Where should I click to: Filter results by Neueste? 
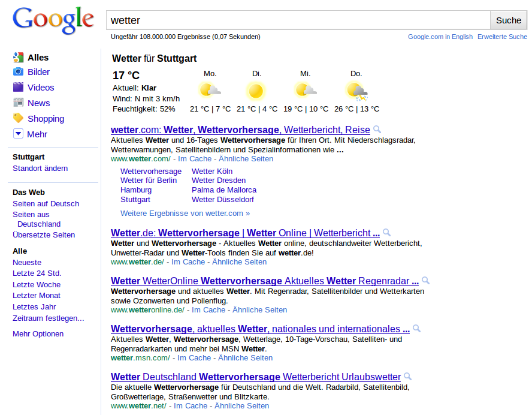pos(27,262)
